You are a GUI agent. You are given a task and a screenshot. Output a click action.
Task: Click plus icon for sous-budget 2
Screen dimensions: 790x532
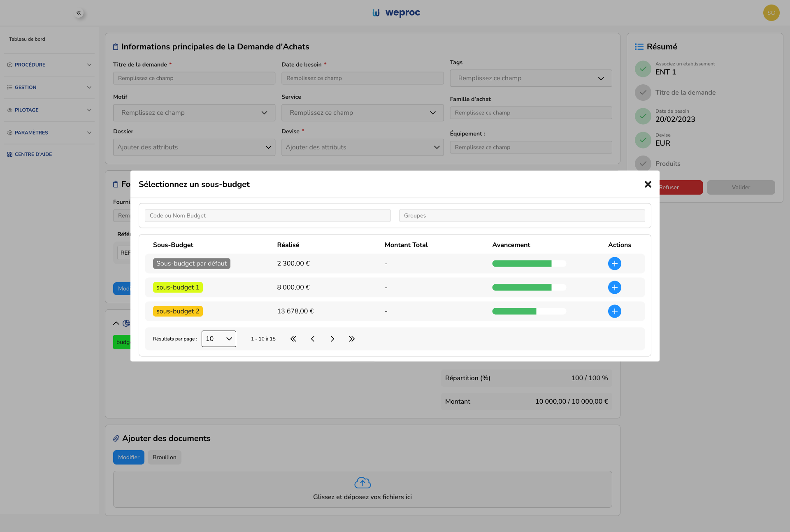(x=614, y=311)
